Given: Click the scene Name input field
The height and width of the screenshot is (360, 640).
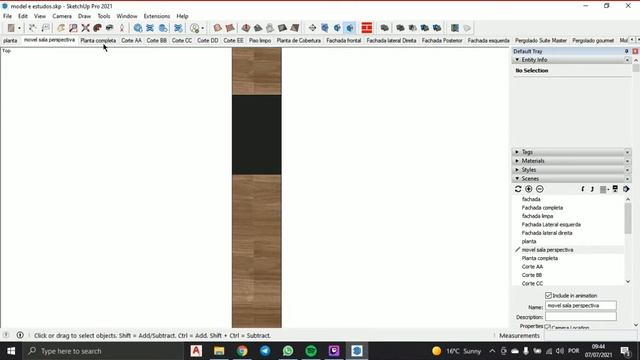Looking at the screenshot, I should [581, 305].
